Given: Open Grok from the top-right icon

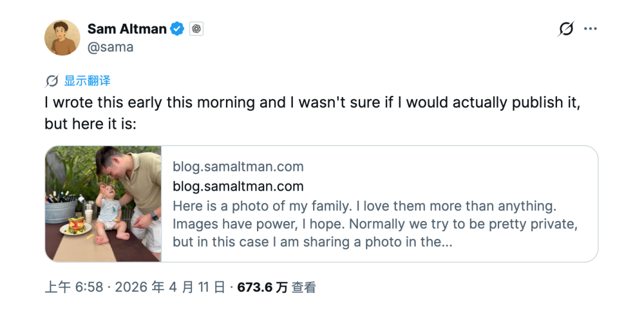Looking at the screenshot, I should [566, 29].
